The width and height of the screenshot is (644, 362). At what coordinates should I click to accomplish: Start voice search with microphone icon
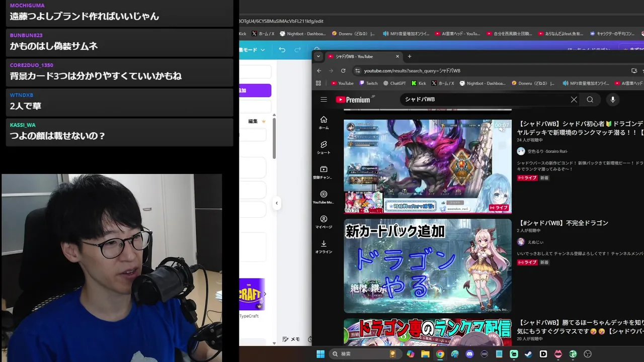[x=612, y=100]
